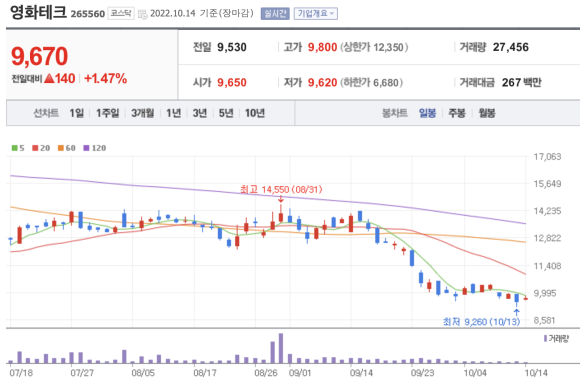The height and width of the screenshot is (384, 580).
Task: Click the +1.47% change rate
Action: coord(105,78)
